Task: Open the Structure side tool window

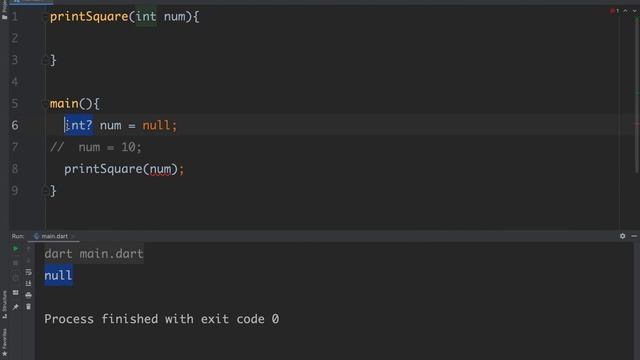Action: click(4, 304)
